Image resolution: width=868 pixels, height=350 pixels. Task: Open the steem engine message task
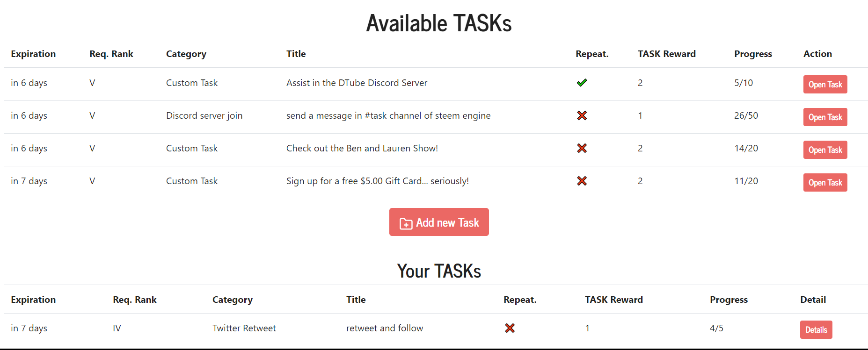825,117
